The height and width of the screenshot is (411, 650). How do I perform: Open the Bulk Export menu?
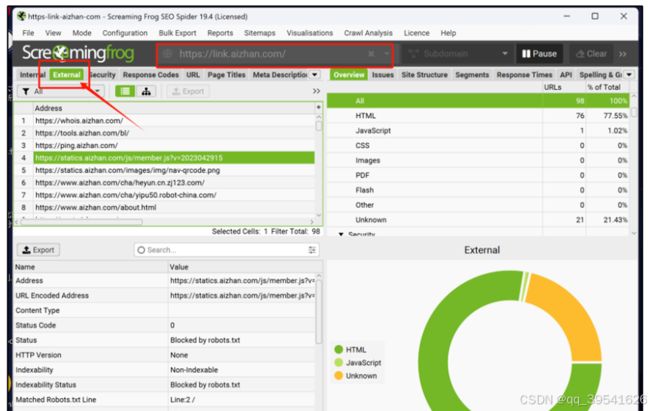tap(177, 33)
